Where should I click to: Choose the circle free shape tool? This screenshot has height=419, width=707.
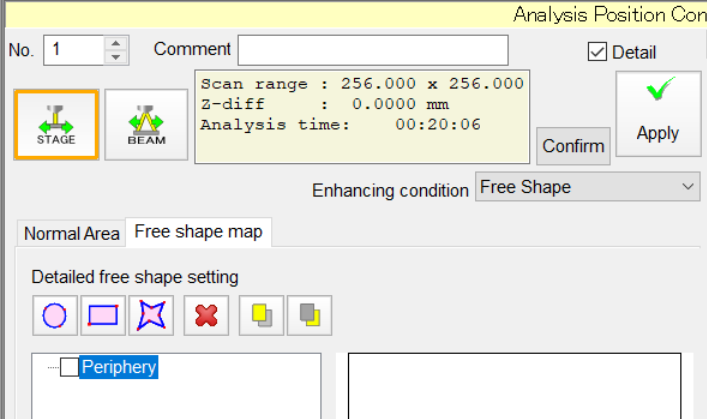click(55, 315)
